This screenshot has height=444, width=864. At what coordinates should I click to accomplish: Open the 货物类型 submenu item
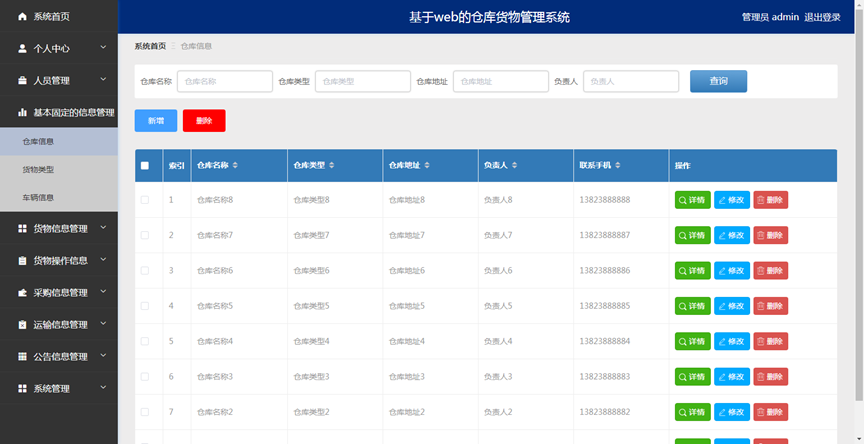pyautogui.click(x=59, y=170)
